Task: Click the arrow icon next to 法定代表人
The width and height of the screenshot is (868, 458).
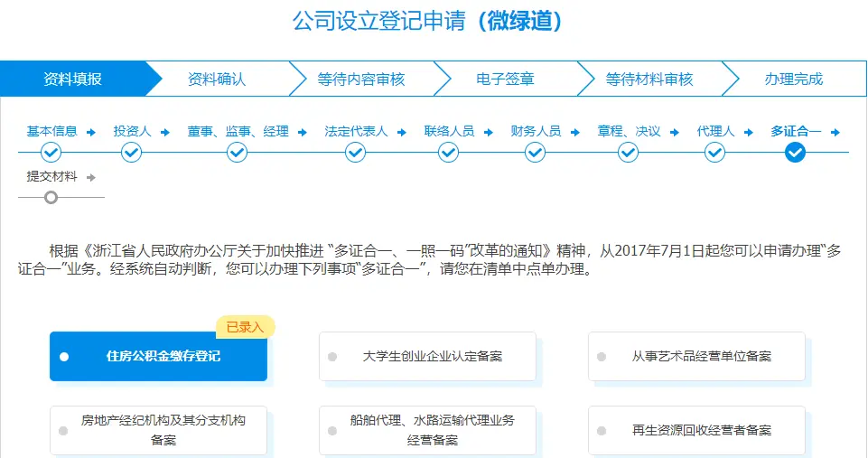Action: 402,133
